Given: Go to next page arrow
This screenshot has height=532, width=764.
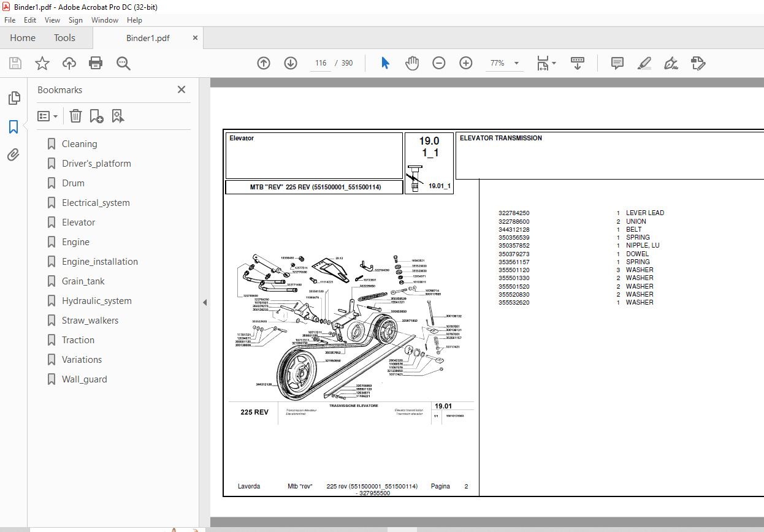Looking at the screenshot, I should (291, 63).
